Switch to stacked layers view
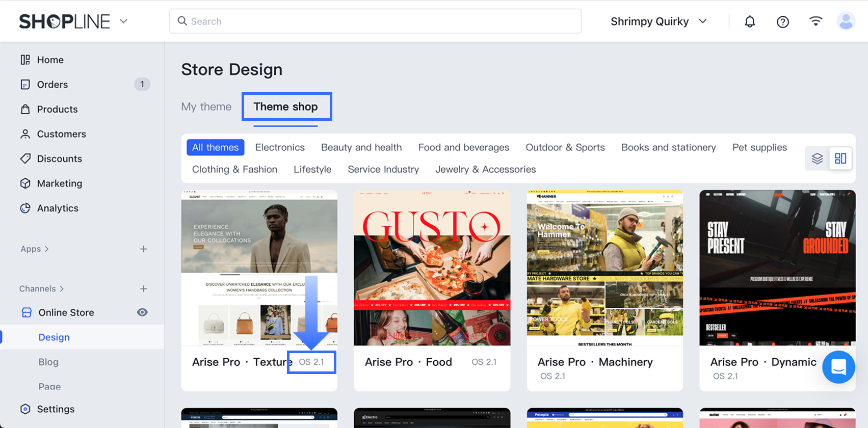The height and width of the screenshot is (428, 868). (818, 158)
